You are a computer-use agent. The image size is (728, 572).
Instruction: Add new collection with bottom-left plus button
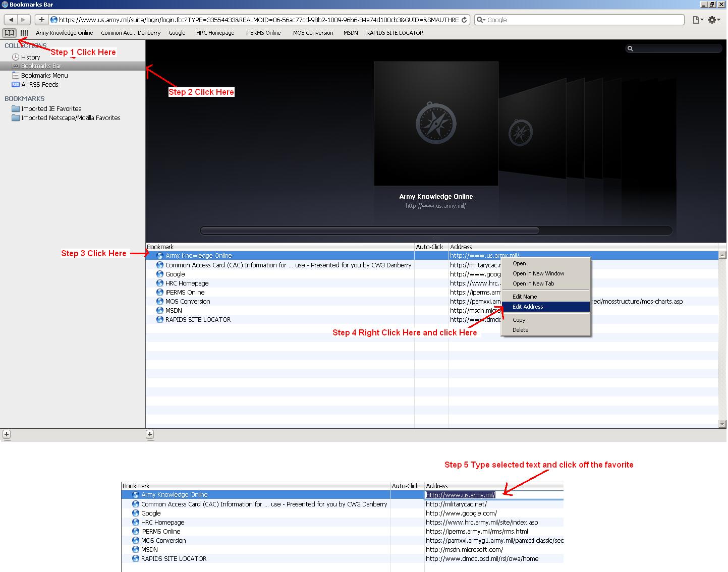(7, 434)
